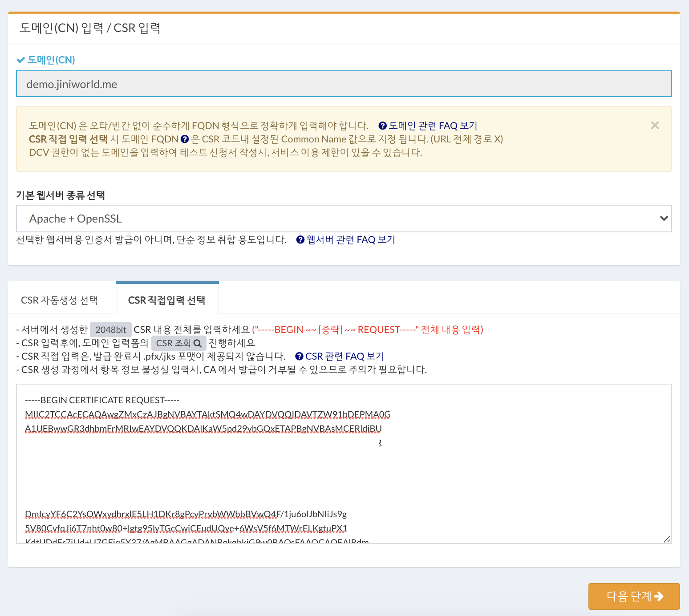The height and width of the screenshot is (616, 689).
Task: Click the domain (CN) input field
Action: 344,84
